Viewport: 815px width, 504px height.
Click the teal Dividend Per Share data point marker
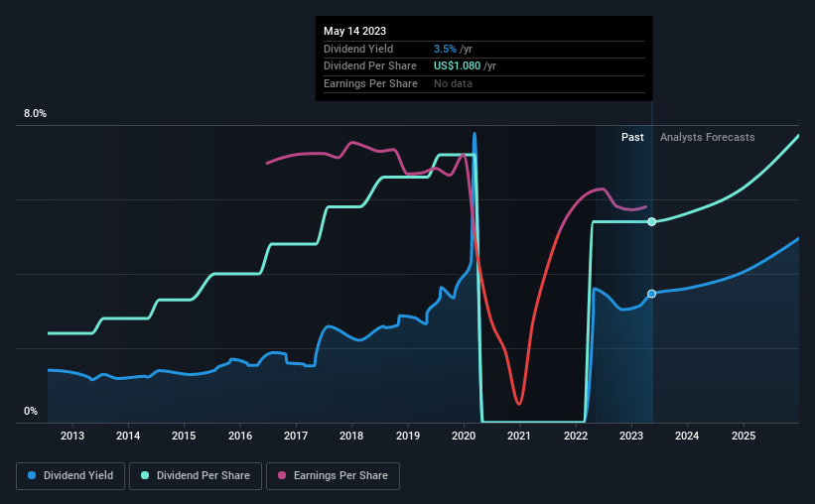[x=652, y=222]
